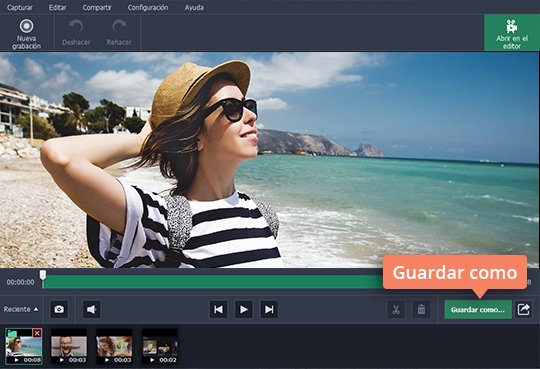Cut the clip with the scissors icon
The height and width of the screenshot is (369, 540).
[x=396, y=309]
